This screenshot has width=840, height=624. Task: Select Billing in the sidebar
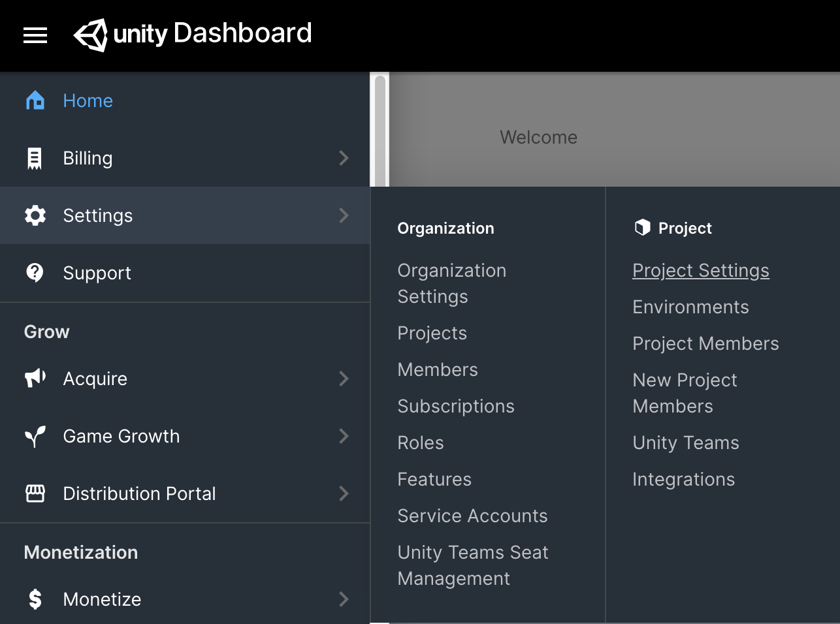tap(185, 158)
